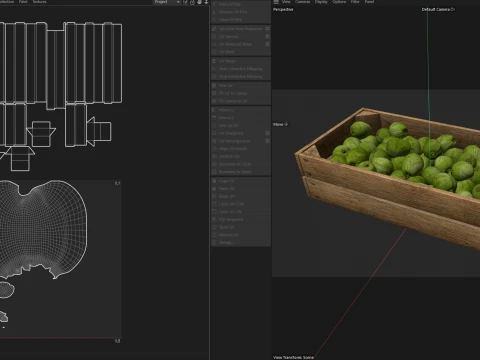Open UV Weld and Relax options gear
The height and width of the screenshot is (360, 480).
[x=267, y=44]
